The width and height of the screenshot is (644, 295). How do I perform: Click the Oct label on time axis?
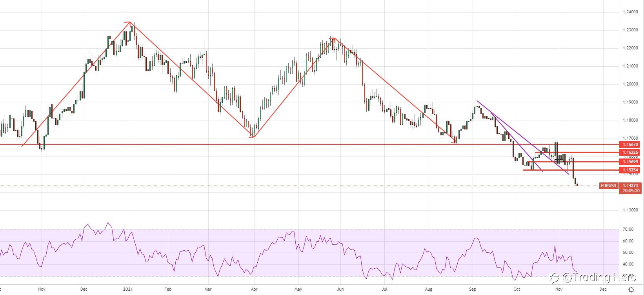[x=517, y=289]
